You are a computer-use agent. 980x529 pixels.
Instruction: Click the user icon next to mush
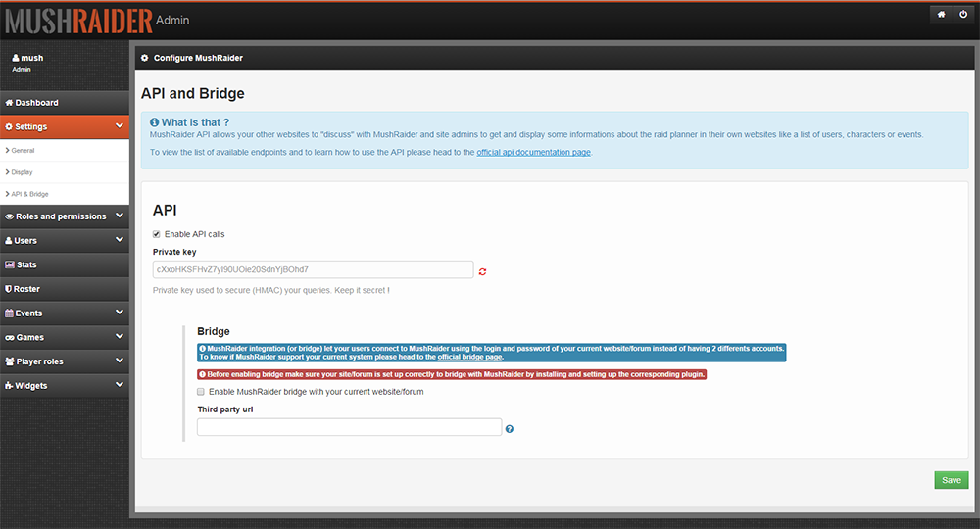(16, 58)
